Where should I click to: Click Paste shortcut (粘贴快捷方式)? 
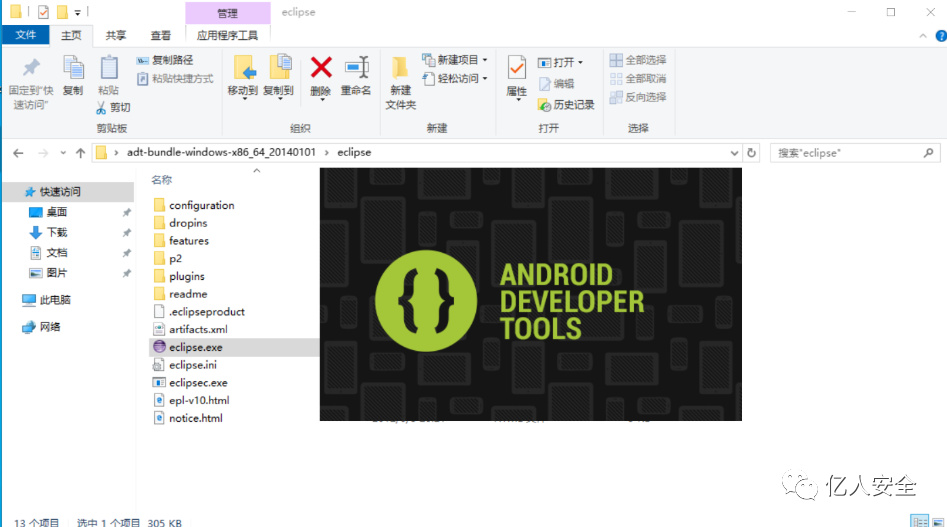click(175, 78)
